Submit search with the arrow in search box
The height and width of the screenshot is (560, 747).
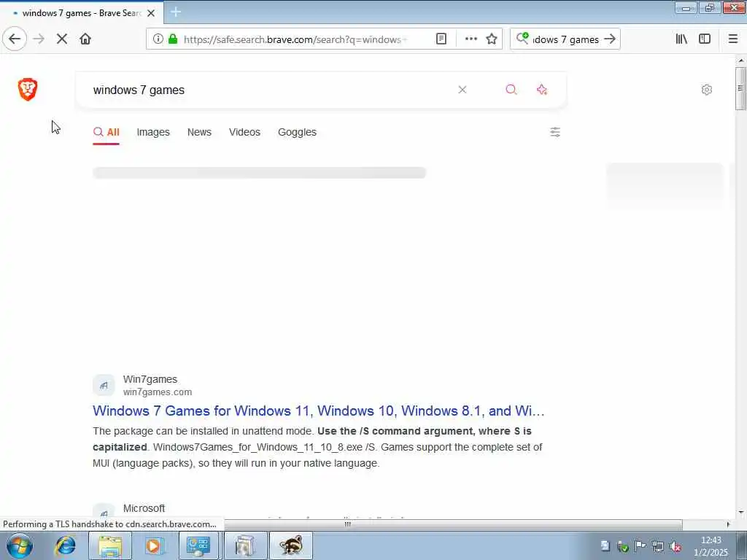[609, 39]
